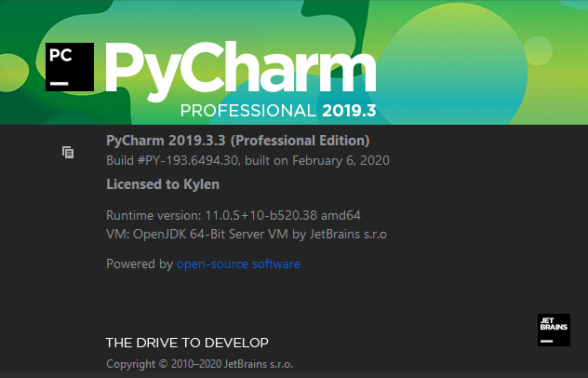Click the black PC PyCharm logo square
Screen dimensions: 588x378
click(x=70, y=67)
